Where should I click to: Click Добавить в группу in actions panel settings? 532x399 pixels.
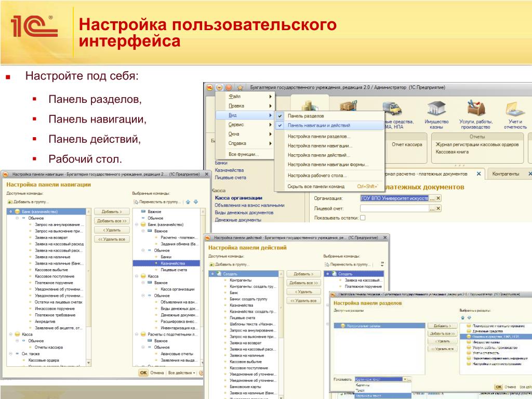point(229,264)
